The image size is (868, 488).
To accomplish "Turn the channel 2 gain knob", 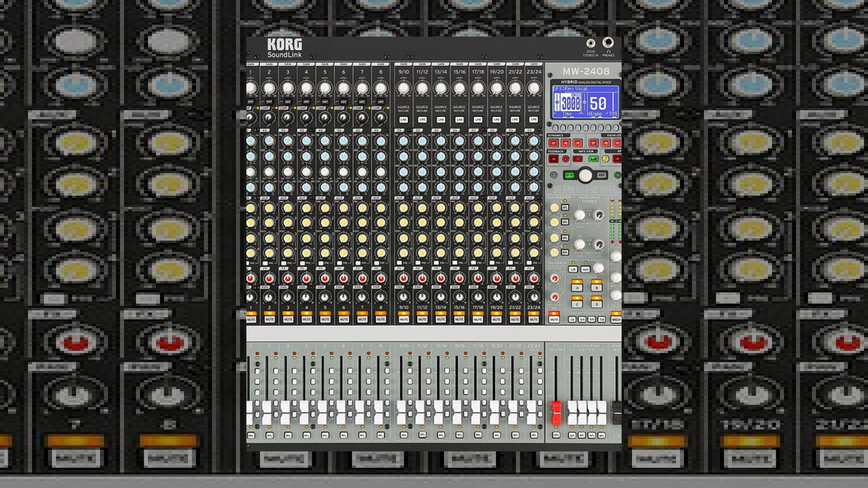I will 269,88.
